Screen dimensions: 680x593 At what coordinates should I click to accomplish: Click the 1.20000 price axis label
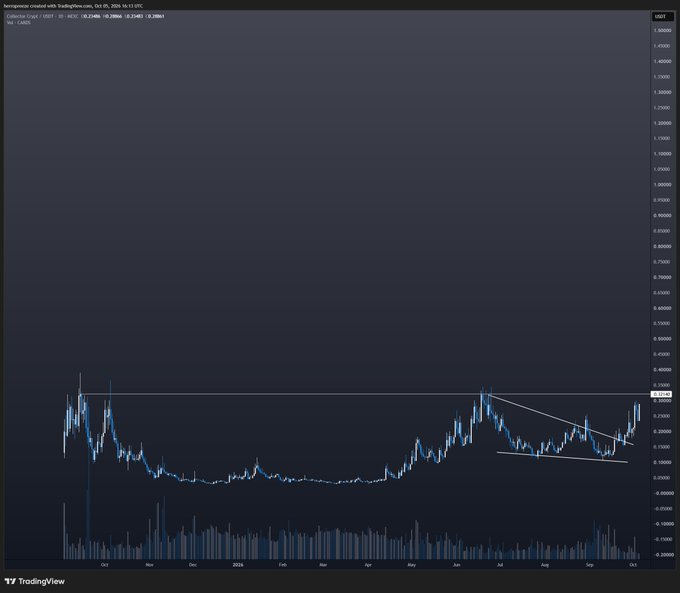click(x=662, y=123)
